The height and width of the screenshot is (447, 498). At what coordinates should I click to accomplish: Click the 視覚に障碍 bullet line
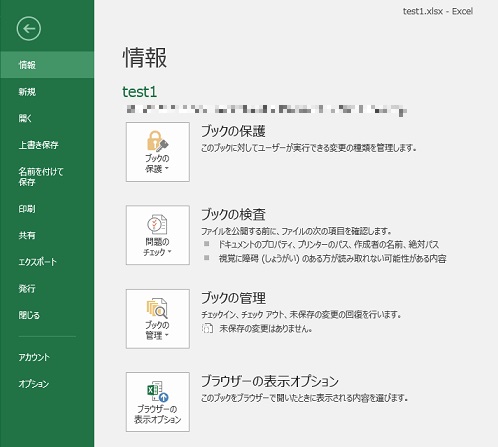(x=332, y=258)
